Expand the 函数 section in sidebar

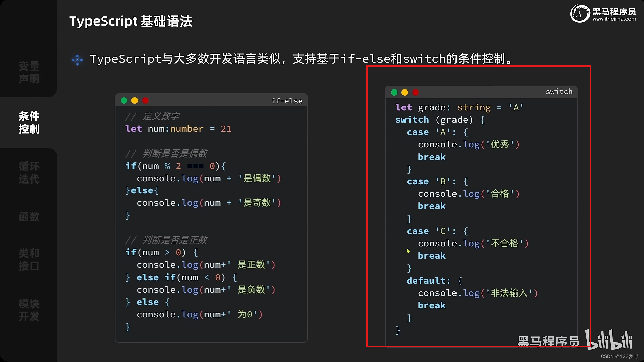click(29, 217)
